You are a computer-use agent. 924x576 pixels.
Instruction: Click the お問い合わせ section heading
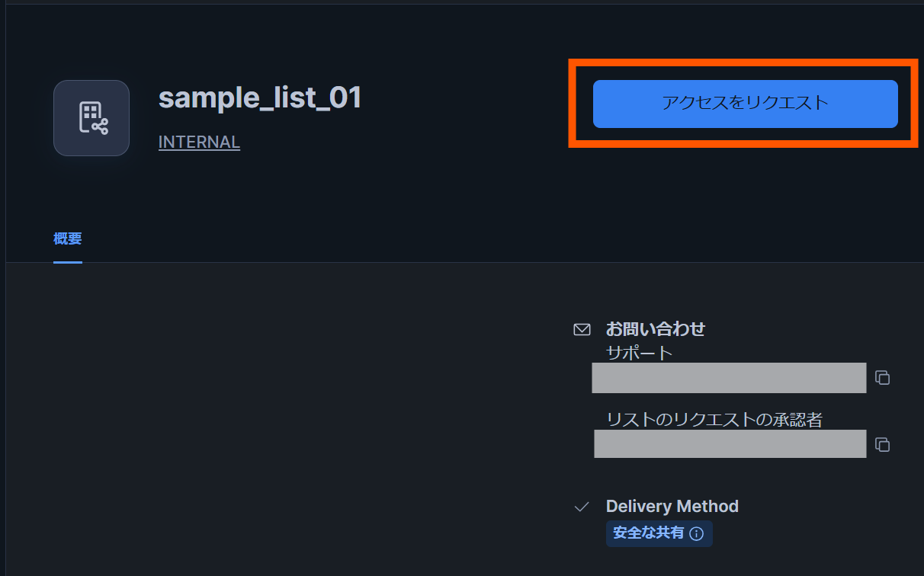point(655,328)
